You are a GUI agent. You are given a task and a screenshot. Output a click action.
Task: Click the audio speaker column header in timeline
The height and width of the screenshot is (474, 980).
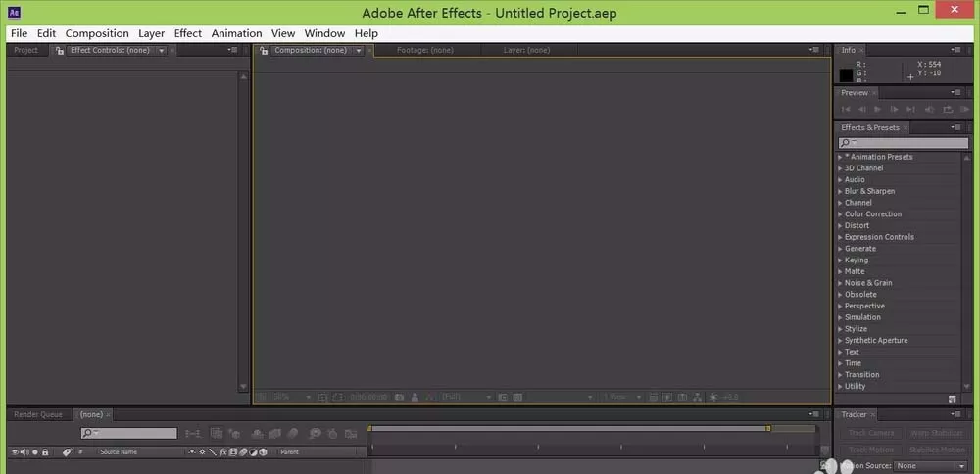(24, 452)
